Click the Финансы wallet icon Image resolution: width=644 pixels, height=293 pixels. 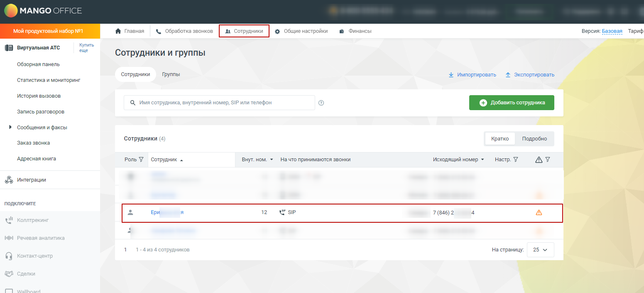coord(342,31)
